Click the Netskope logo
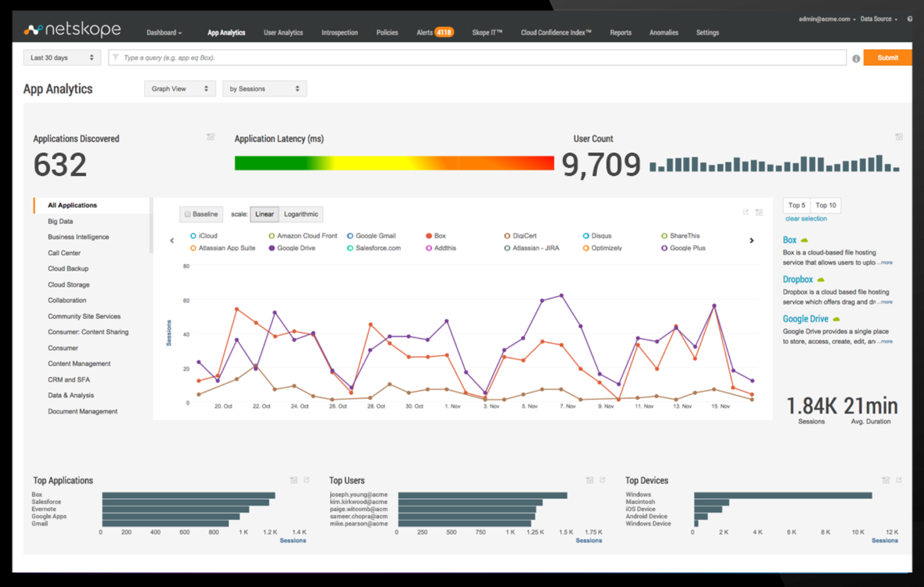 click(72, 29)
